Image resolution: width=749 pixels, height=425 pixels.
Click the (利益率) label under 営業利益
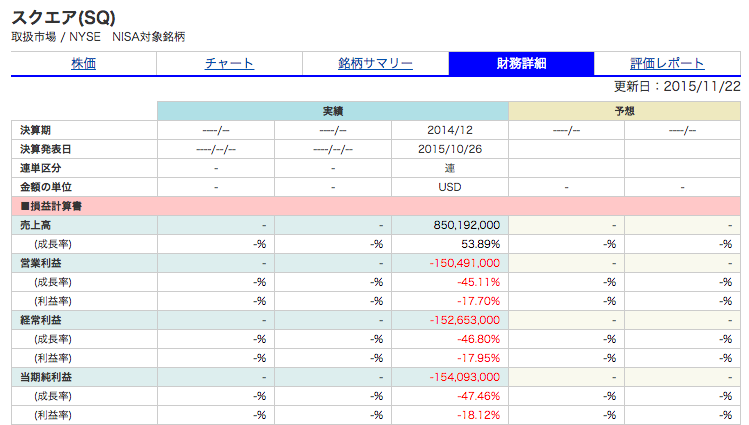point(53,301)
